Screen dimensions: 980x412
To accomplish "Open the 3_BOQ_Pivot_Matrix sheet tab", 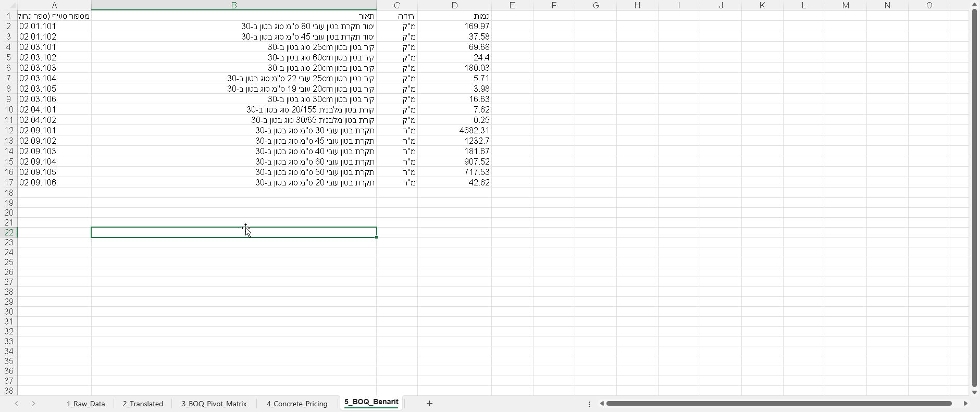I will (214, 404).
